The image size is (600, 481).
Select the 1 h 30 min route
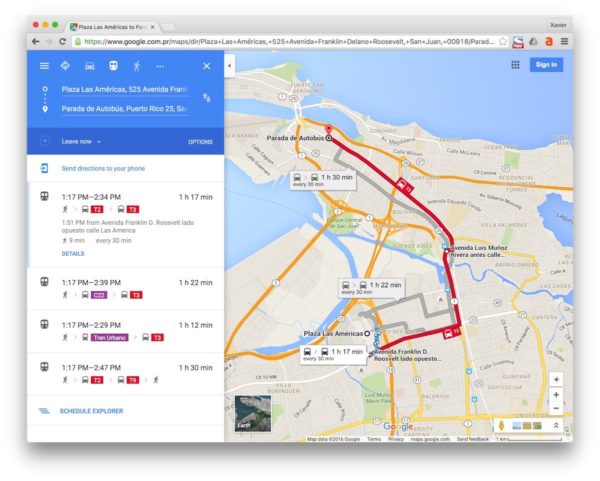click(126, 373)
